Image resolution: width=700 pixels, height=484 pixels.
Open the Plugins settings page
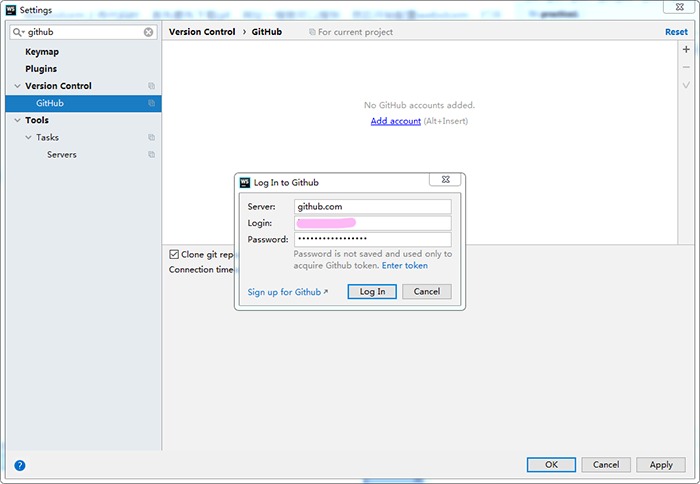[x=41, y=69]
